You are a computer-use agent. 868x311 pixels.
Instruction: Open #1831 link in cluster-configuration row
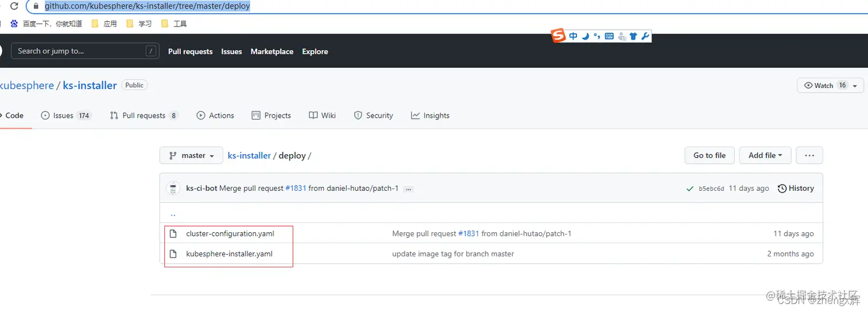click(x=468, y=233)
